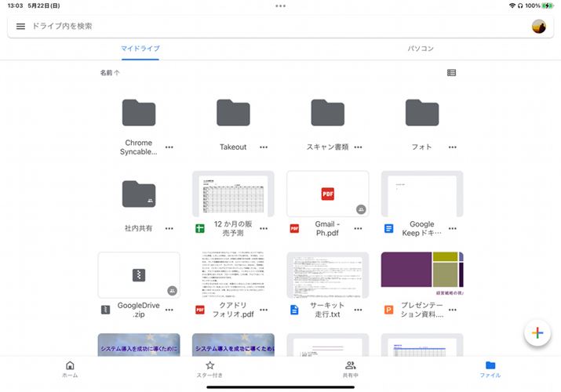Go to the ファイル tab
Viewport: 561px width, 392px height.
coord(490,369)
